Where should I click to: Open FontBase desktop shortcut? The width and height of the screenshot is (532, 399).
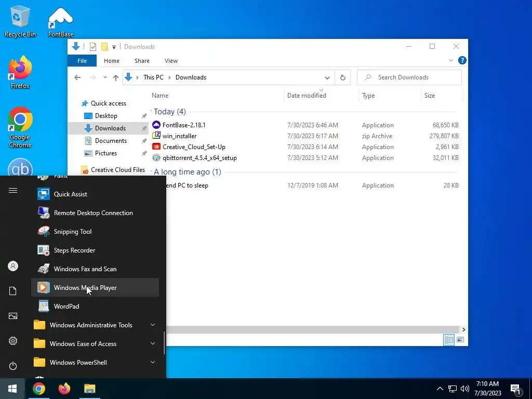coord(61,21)
